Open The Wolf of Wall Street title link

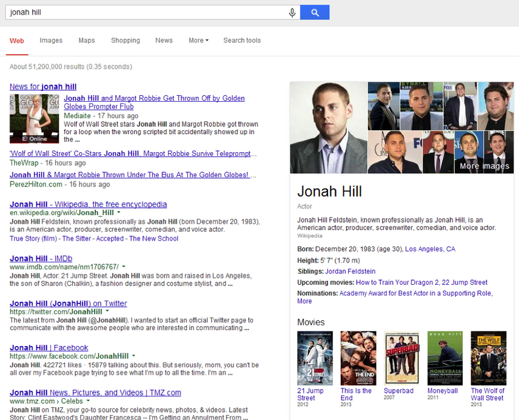coord(487,394)
